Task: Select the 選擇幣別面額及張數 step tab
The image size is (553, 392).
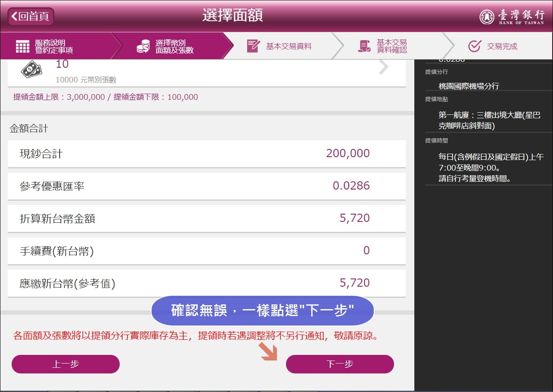Action: [173, 46]
